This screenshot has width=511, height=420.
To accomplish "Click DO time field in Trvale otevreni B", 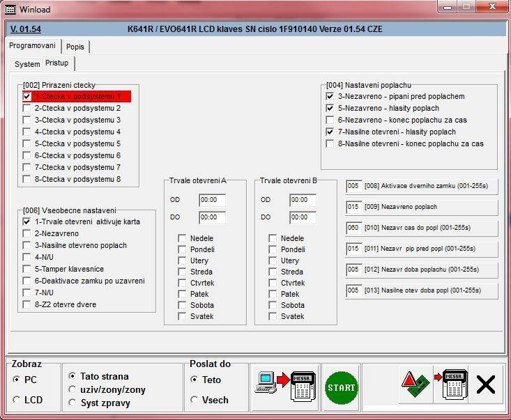I will [x=303, y=217].
